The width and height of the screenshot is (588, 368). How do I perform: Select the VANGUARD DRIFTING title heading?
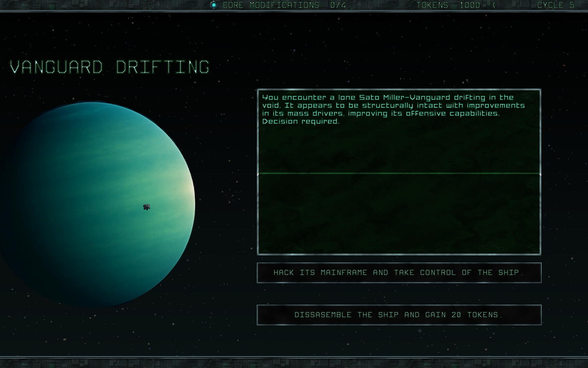(x=110, y=67)
